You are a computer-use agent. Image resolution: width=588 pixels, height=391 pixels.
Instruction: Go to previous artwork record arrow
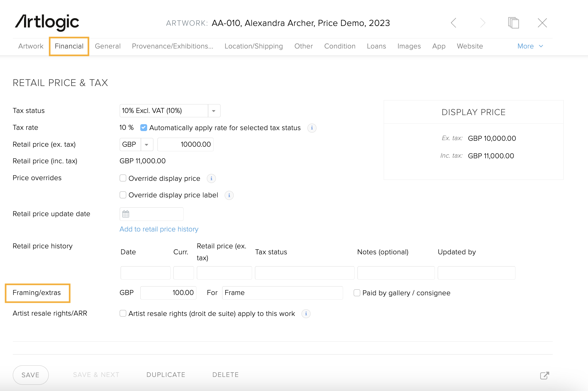point(454,23)
